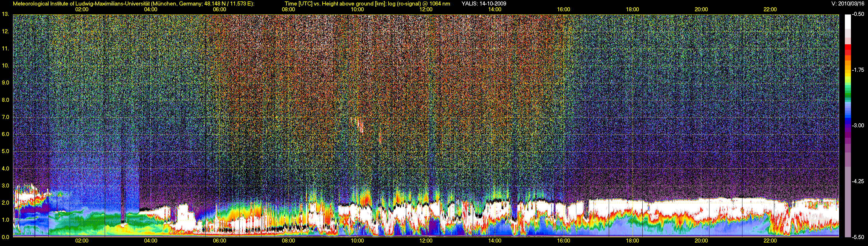Screen dimensions: 868x246
Task: Click the -0.50 color scale value
Action: click(858, 14)
